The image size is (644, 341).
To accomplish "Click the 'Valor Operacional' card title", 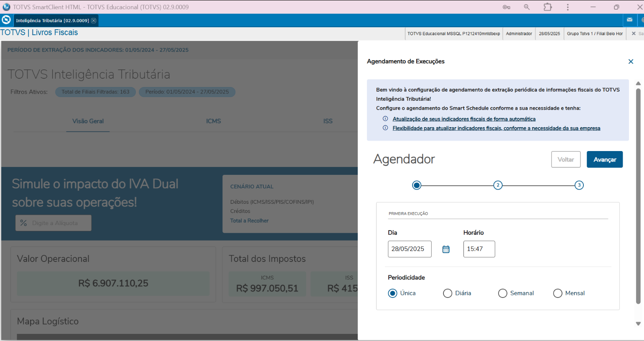I will pos(53,259).
